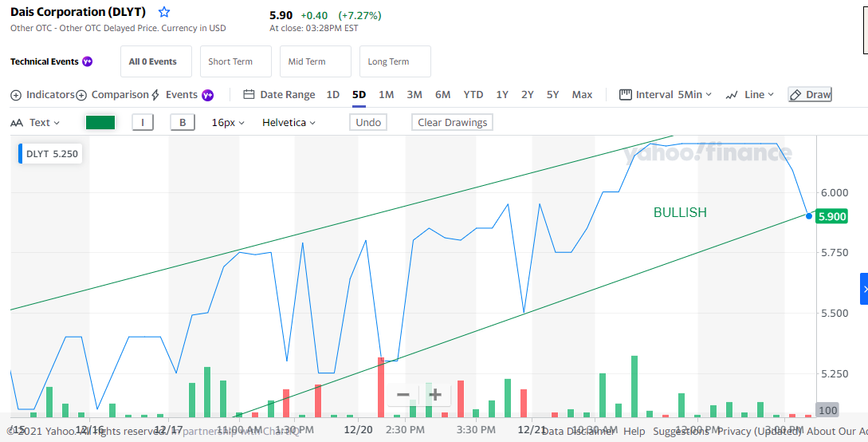Open the Line chart type dropdown
868x442 pixels.
749,95
